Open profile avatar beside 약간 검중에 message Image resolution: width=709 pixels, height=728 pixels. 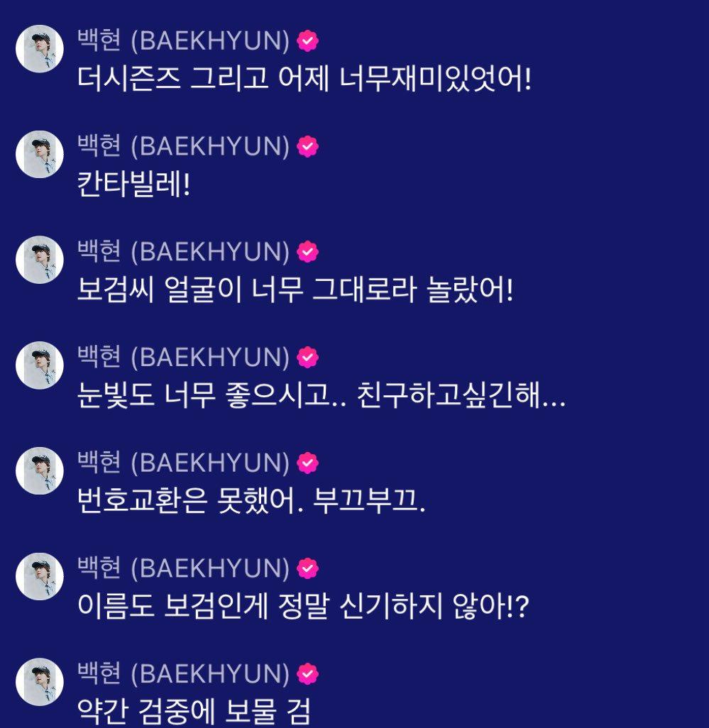40,682
